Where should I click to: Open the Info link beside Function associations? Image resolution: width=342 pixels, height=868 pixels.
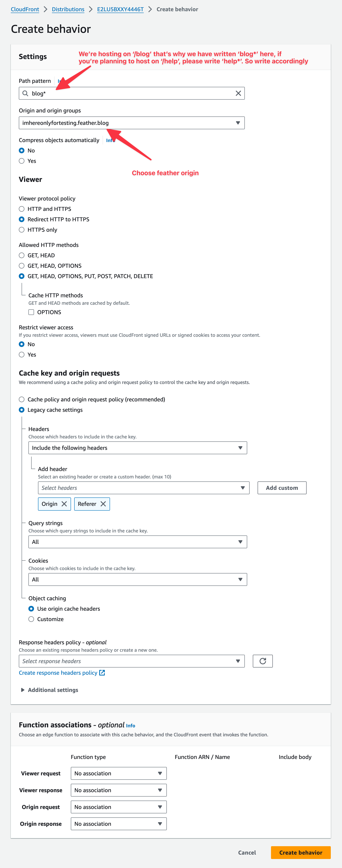pos(130,726)
